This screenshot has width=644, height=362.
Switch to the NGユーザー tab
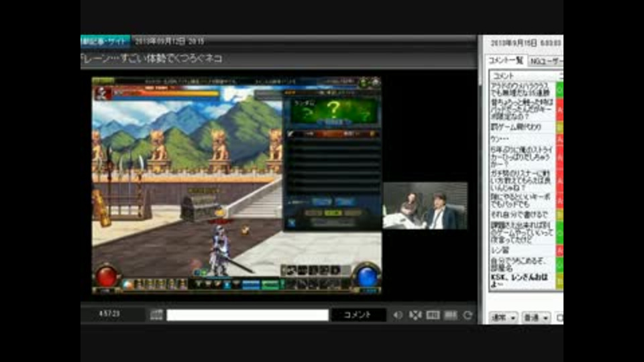pyautogui.click(x=546, y=61)
